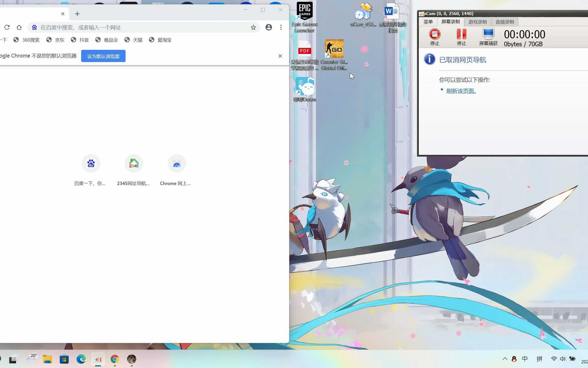Open the oCam 菜单 menu
This screenshot has height=368, width=588.
point(428,22)
